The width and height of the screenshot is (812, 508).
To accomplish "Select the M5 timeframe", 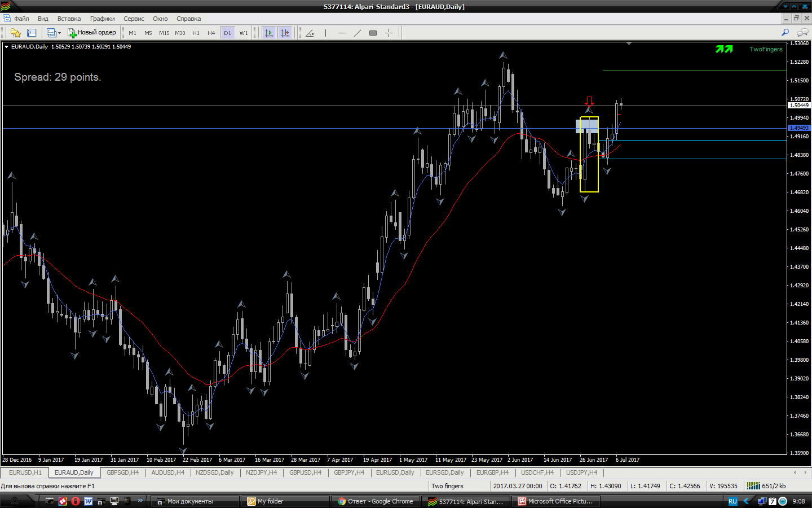I will [148, 33].
